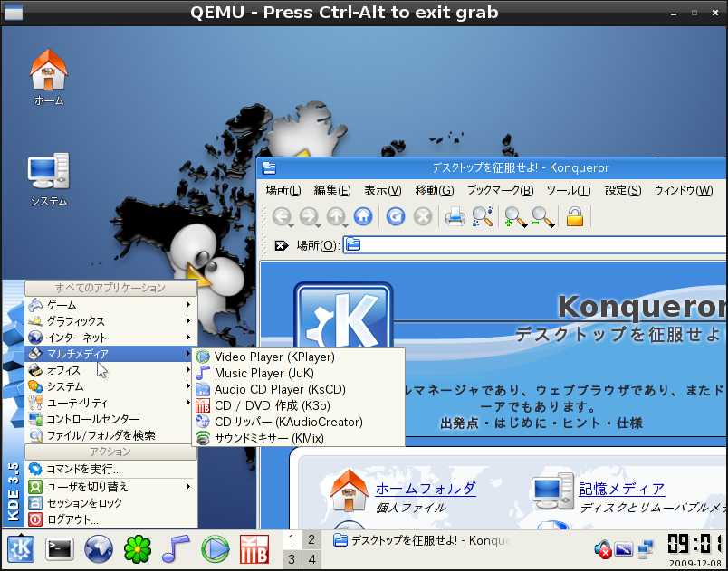Screen dimensions: 728x571
Task: Click the 仕様 link
Action: point(629,423)
